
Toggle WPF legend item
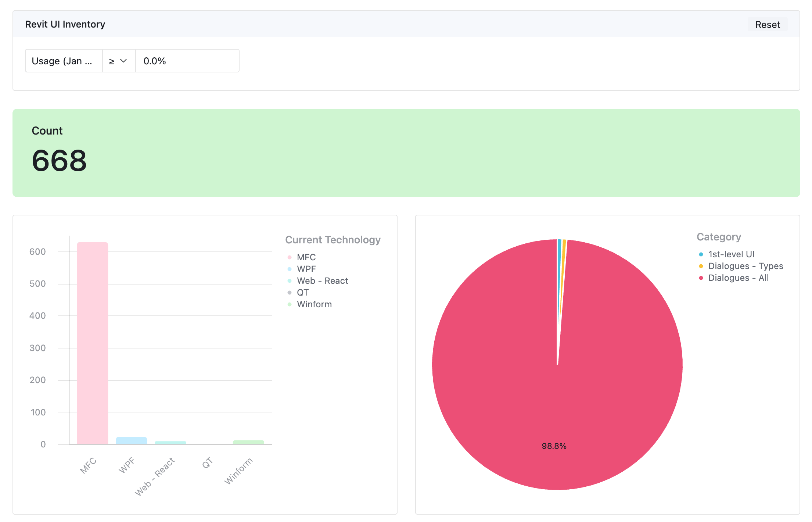[x=302, y=269]
